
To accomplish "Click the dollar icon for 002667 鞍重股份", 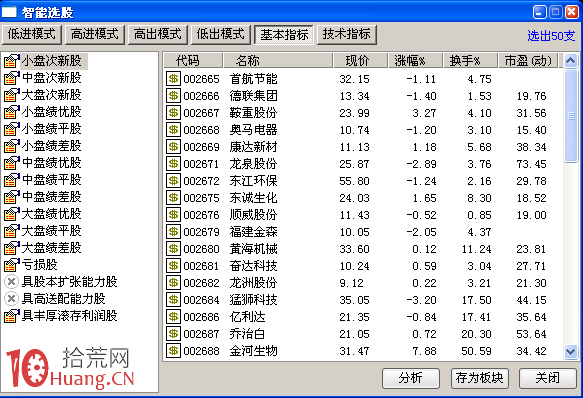I will pos(173,113).
